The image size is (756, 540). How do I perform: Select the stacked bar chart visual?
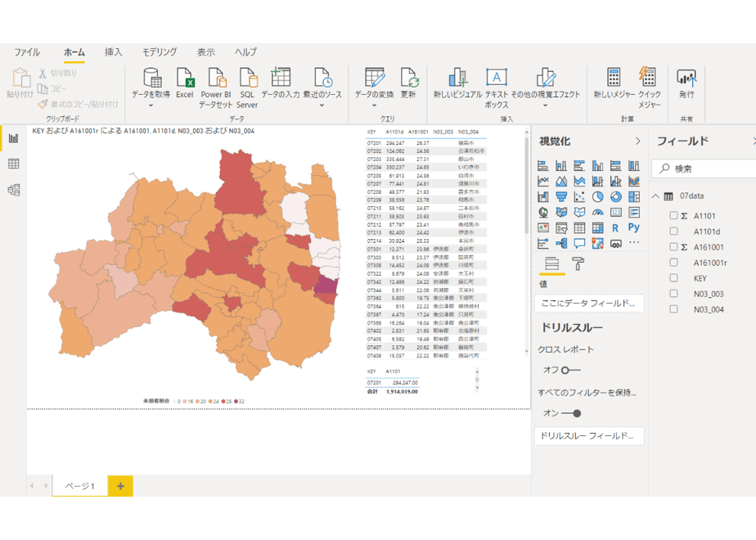(543, 166)
